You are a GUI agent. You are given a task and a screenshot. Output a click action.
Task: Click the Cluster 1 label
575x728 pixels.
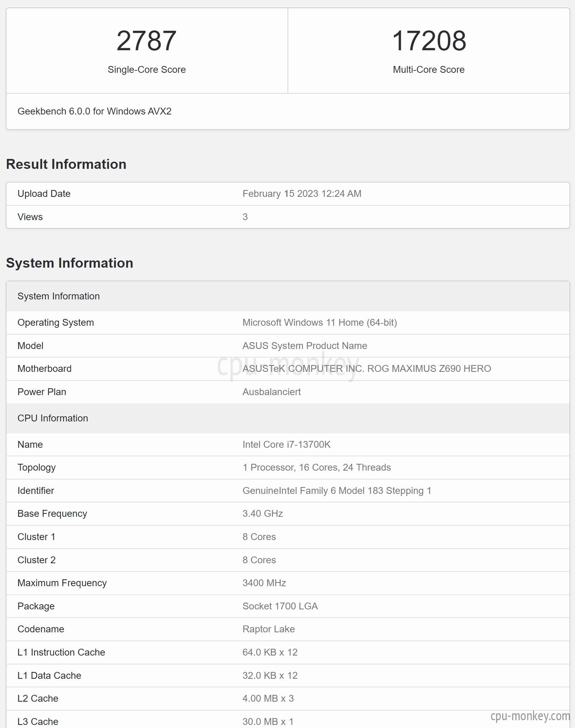click(36, 537)
